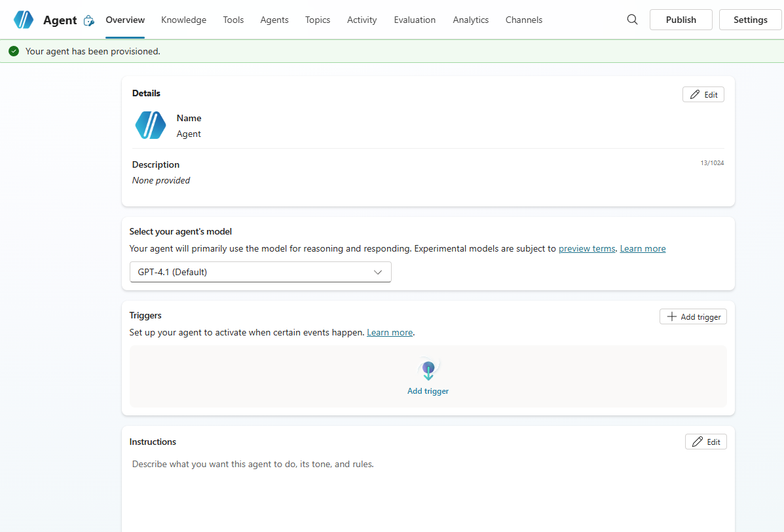Click Learn more in the Triggers section
The height and width of the screenshot is (532, 784).
point(389,332)
